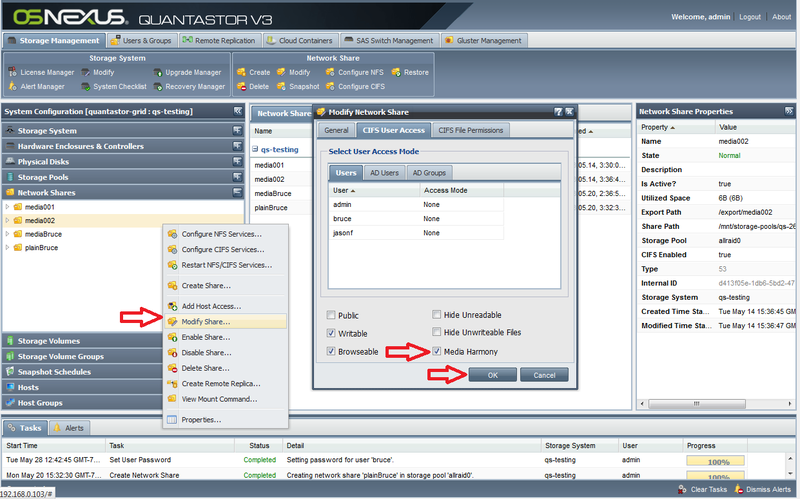800x499 pixels.
Task: Collapse the Physical Disks section
Action: coord(237,161)
